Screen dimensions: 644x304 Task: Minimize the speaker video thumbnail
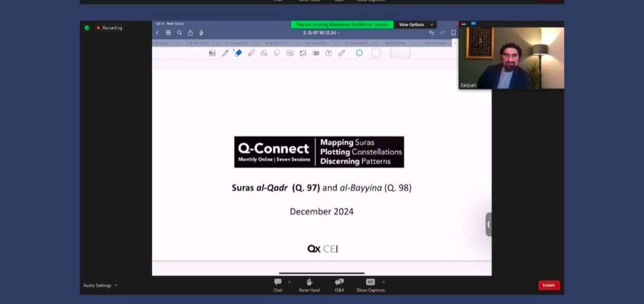tap(463, 23)
